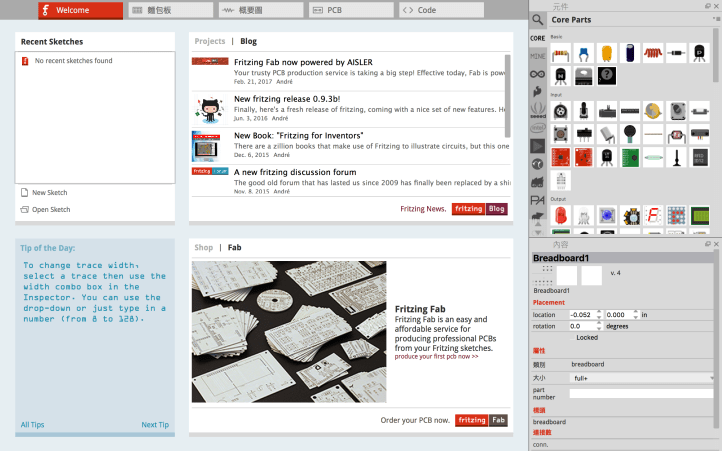Switch to the Code tab

[x=440, y=10]
